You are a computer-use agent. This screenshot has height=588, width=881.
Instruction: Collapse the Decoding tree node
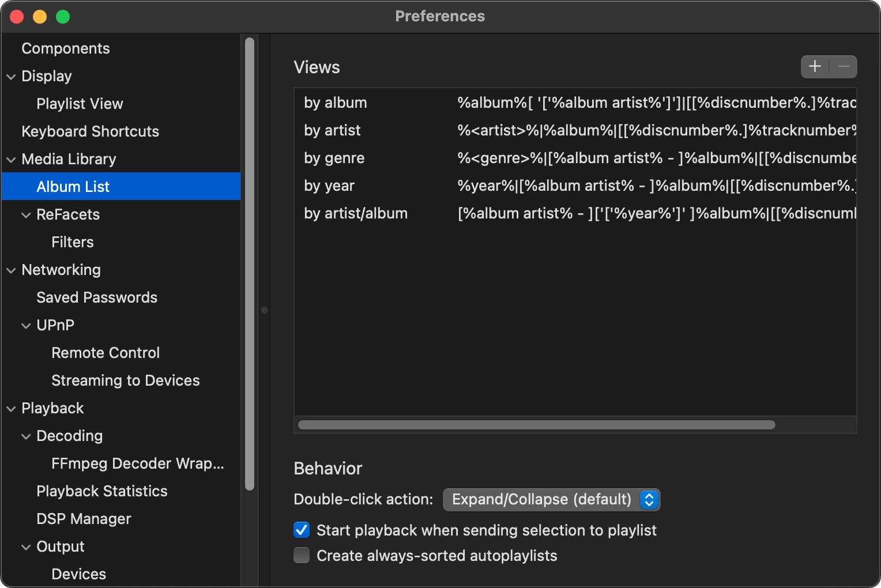pyautogui.click(x=26, y=436)
